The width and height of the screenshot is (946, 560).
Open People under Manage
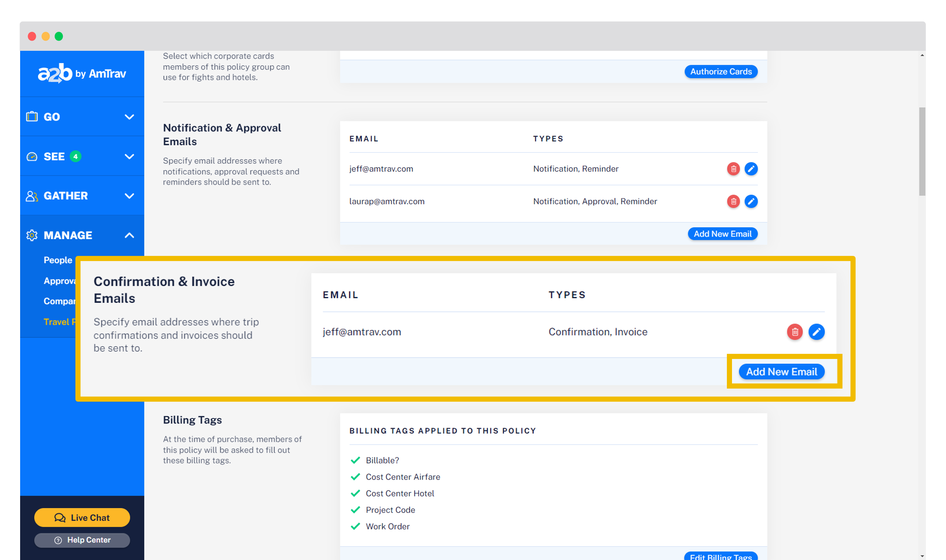[x=58, y=260]
